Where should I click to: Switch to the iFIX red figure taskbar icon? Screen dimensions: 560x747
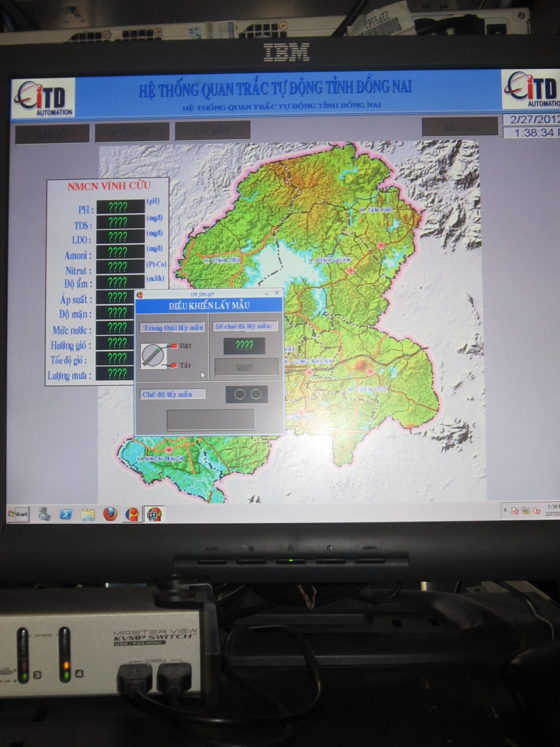pyautogui.click(x=132, y=515)
